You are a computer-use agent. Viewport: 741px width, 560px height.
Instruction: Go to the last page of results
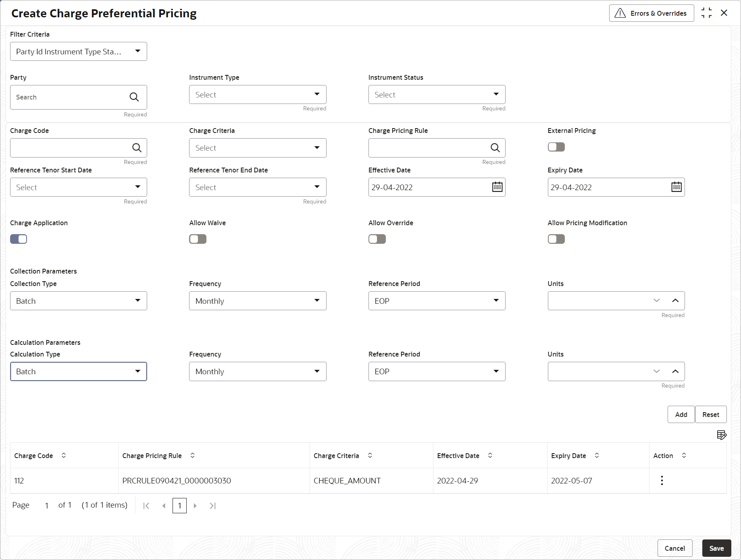coord(213,506)
